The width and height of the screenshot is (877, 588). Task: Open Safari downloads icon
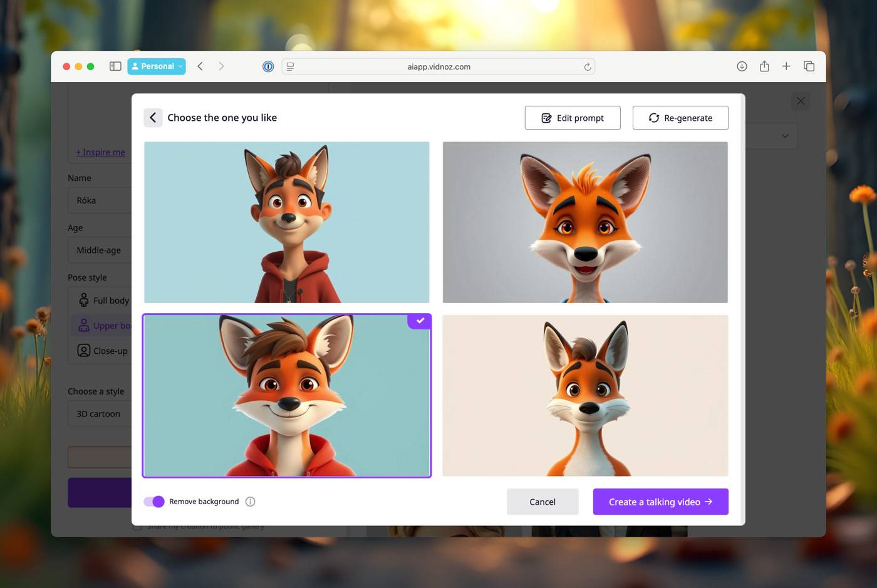coord(742,66)
